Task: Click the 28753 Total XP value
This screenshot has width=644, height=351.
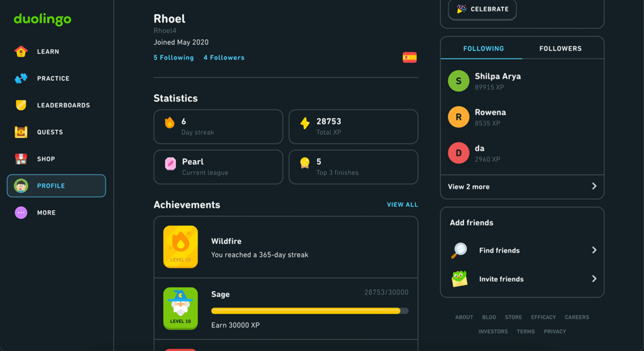Action: (328, 121)
